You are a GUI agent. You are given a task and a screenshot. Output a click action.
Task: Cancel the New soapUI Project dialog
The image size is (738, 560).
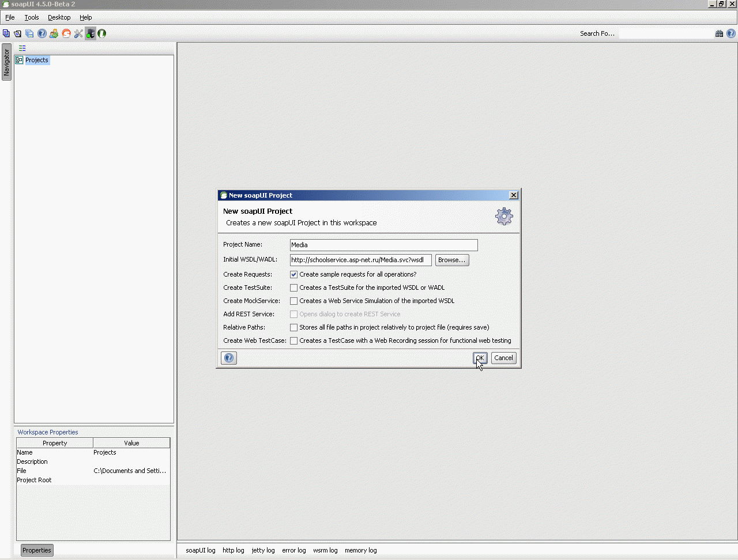[x=503, y=358]
